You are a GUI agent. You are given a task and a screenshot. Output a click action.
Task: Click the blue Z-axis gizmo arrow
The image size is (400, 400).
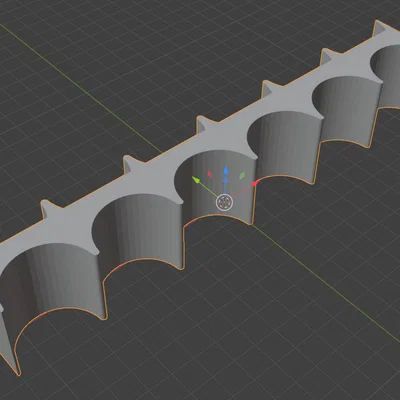[x=226, y=172]
